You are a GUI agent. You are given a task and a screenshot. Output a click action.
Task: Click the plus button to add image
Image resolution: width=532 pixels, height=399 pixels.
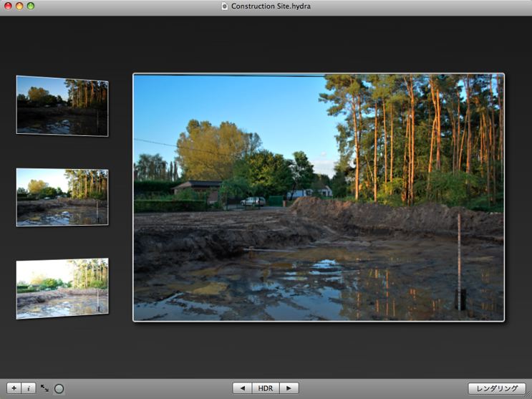point(14,388)
